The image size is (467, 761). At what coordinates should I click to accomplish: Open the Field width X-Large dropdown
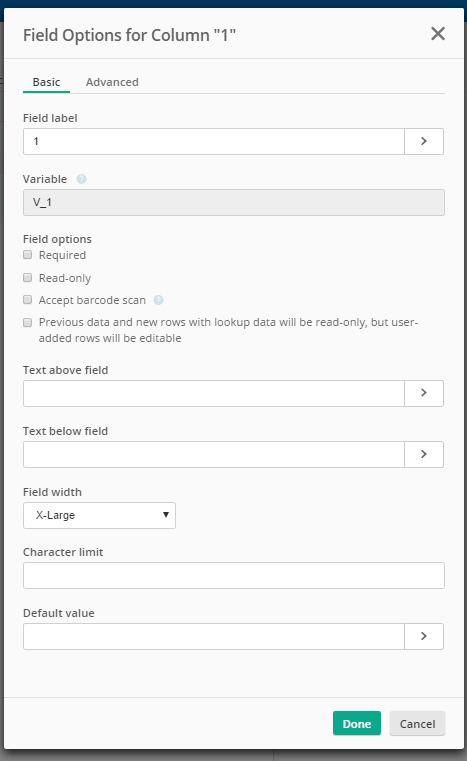(100, 515)
